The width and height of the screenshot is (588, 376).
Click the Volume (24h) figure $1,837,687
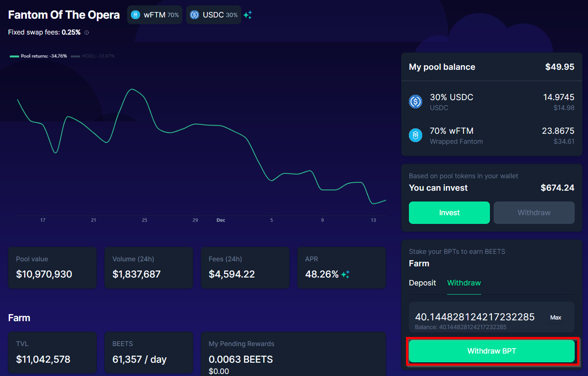(x=136, y=274)
